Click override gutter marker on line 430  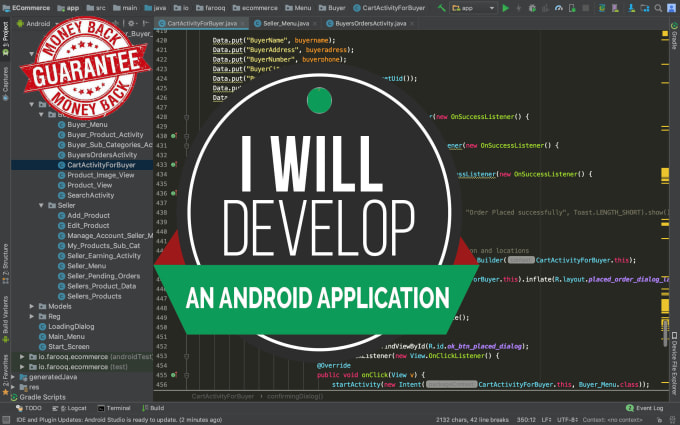(x=174, y=136)
